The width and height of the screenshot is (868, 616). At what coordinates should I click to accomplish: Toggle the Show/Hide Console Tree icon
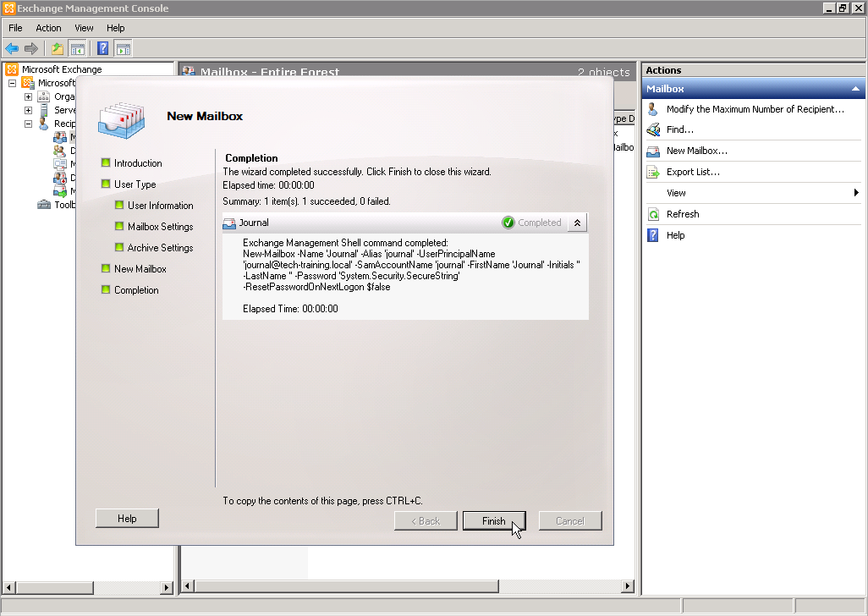coord(78,48)
